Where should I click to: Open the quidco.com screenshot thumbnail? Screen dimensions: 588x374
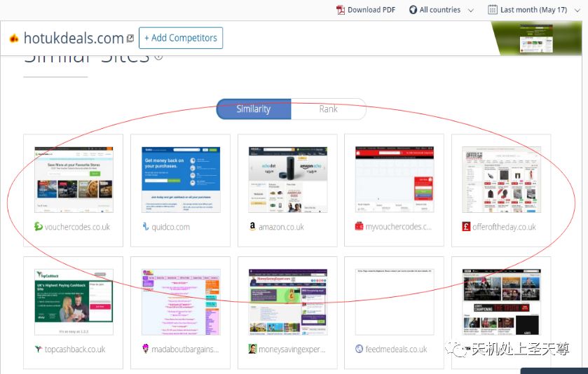[181, 179]
